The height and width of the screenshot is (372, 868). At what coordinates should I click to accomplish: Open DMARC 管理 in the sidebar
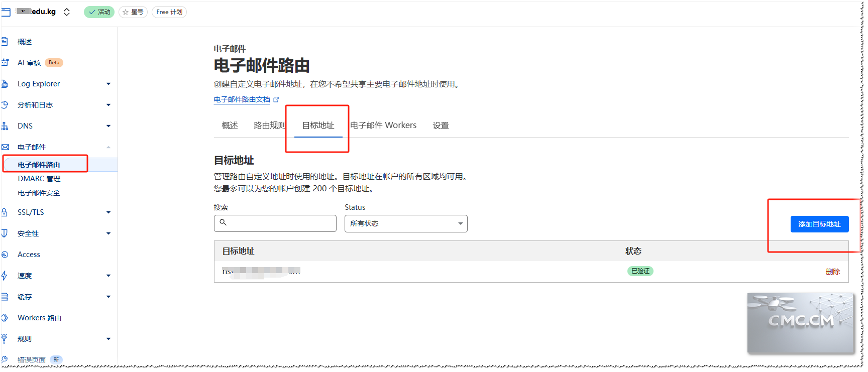pyautogui.click(x=39, y=179)
